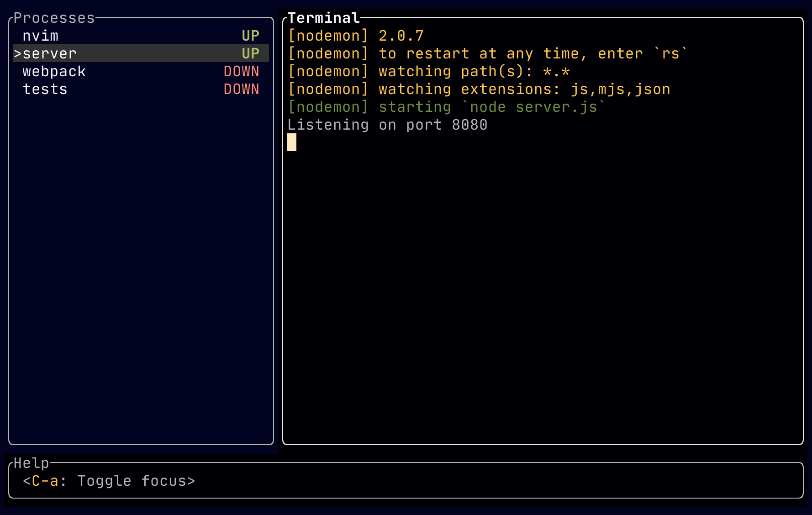Click the selection arrow before server
Screen dimensions: 812x515
17,53
